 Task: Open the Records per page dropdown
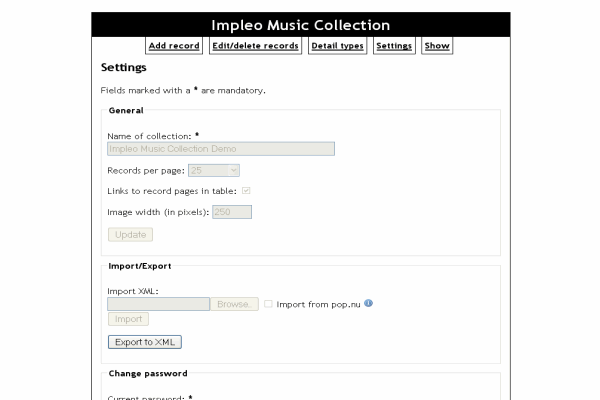(213, 171)
